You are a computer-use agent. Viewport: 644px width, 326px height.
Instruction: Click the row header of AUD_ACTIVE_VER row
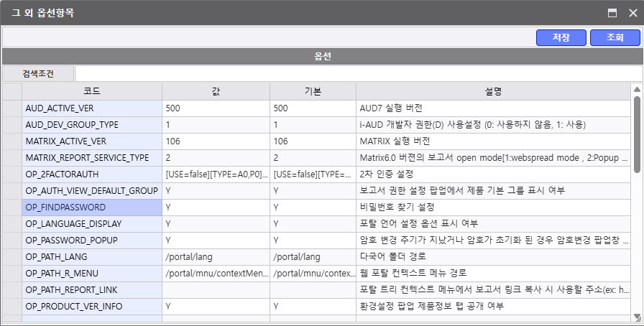point(12,108)
